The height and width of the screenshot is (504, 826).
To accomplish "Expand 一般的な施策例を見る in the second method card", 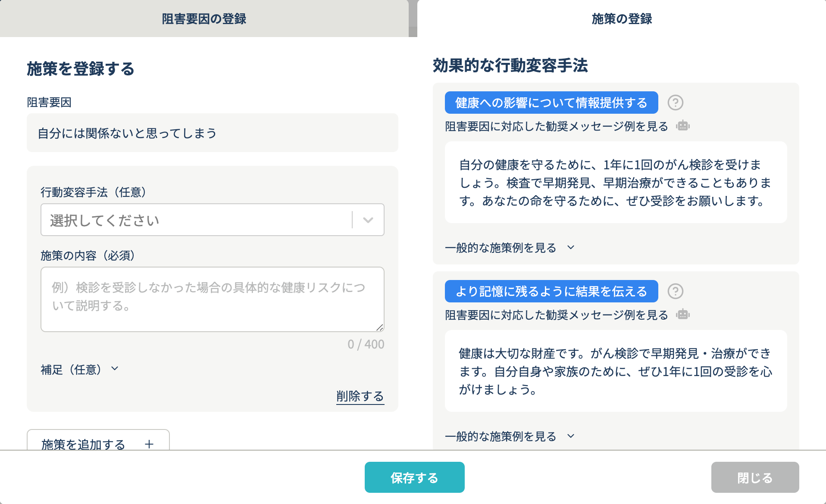I will 510,436.
